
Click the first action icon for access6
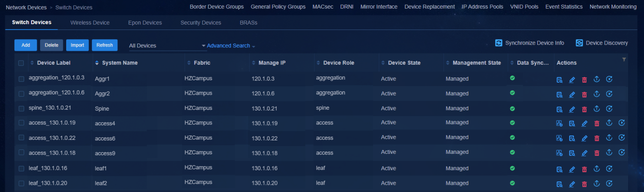559,138
